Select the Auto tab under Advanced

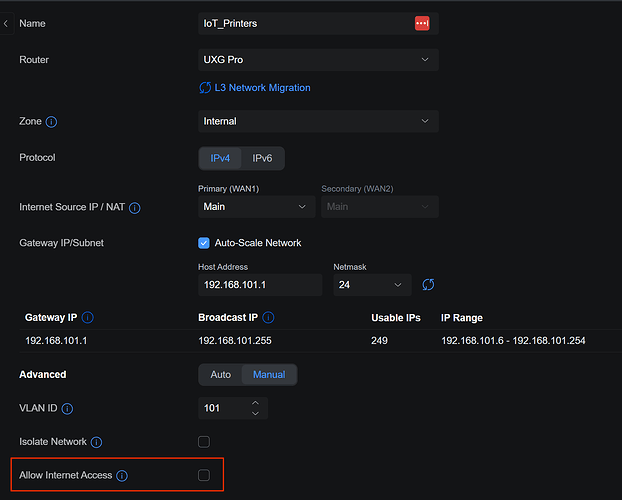pos(221,375)
